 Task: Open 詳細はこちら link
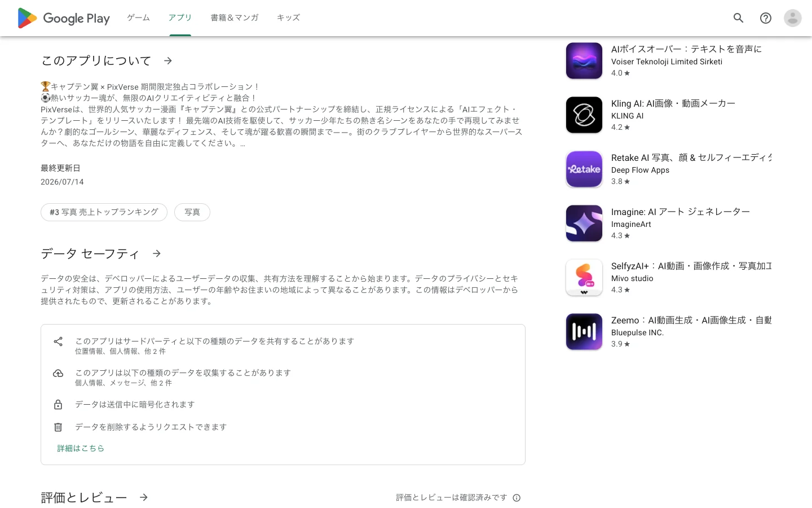pyautogui.click(x=81, y=448)
